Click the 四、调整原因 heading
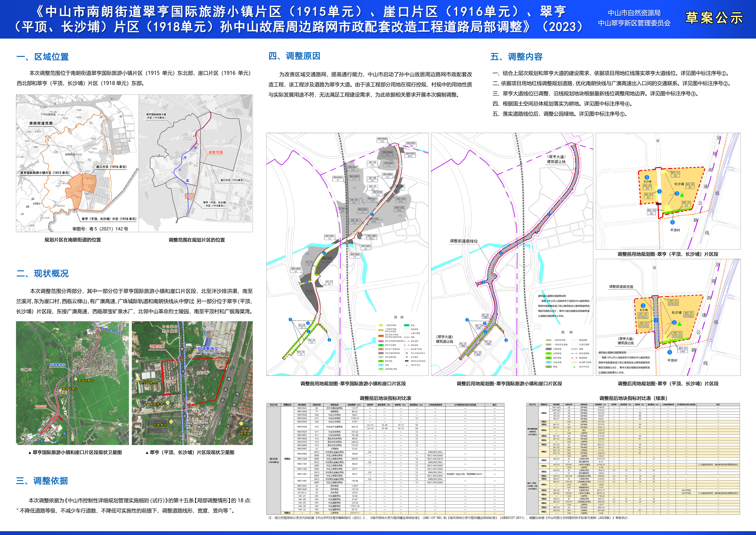Viewport: 756px width, 535px height. [x=294, y=56]
